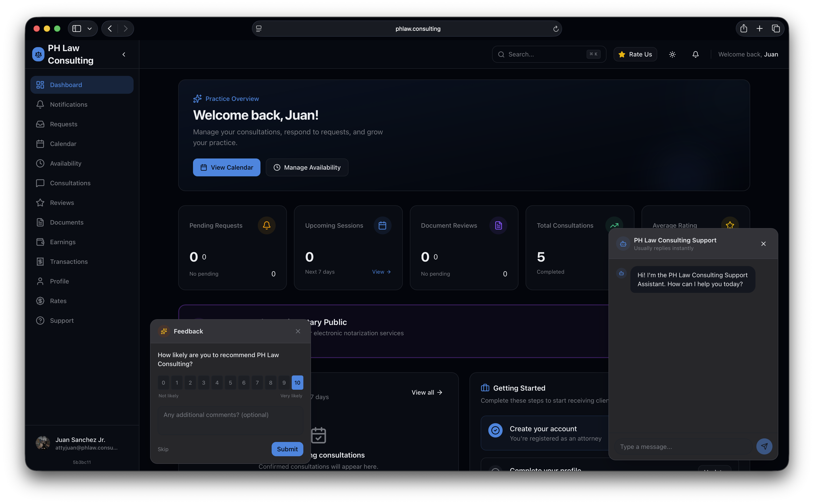
Task: Go to Consultations in sidebar
Action: point(70,183)
